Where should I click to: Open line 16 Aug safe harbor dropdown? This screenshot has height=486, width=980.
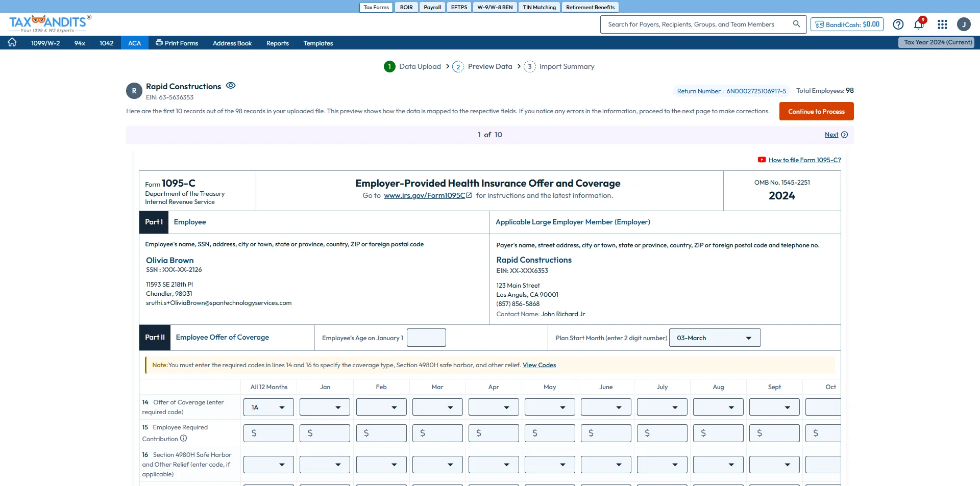(718, 464)
